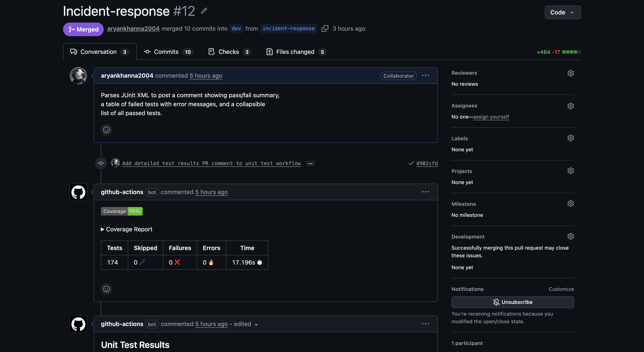Open Labels settings gear

[x=571, y=138]
